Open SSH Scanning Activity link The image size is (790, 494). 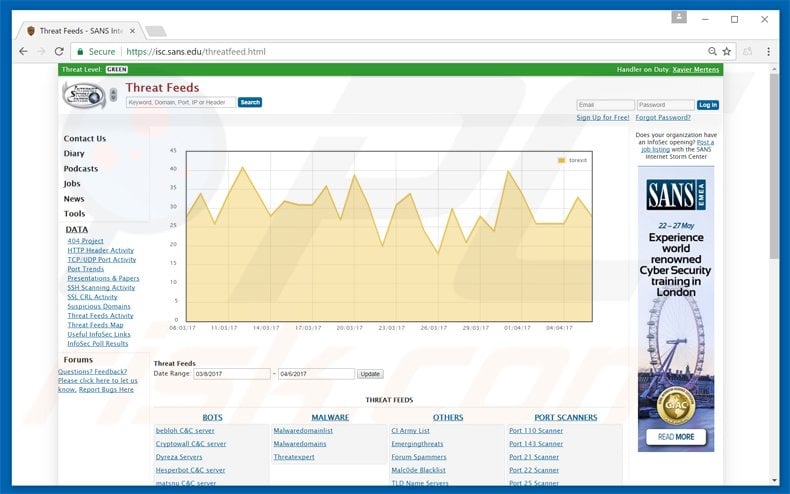click(101, 287)
